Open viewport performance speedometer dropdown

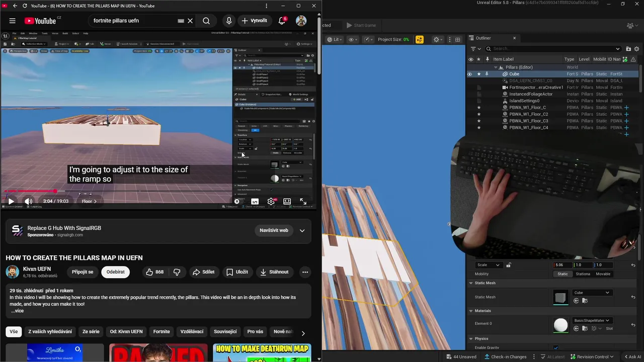(368, 39)
